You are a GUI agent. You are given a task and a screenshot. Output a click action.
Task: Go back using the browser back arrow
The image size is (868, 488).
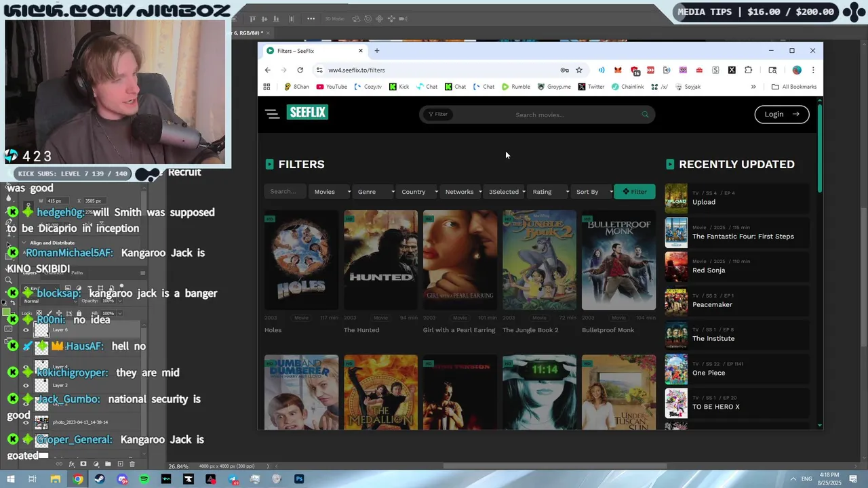pos(267,70)
